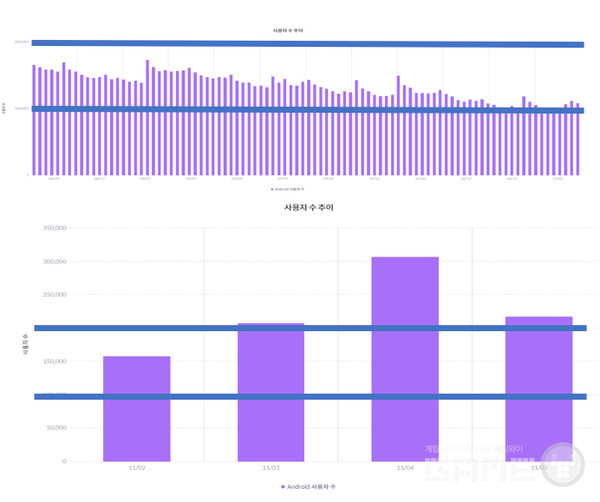The width and height of the screenshot is (600, 502).
Task: Click the 300,000 y-axis label
Action: tap(52, 261)
